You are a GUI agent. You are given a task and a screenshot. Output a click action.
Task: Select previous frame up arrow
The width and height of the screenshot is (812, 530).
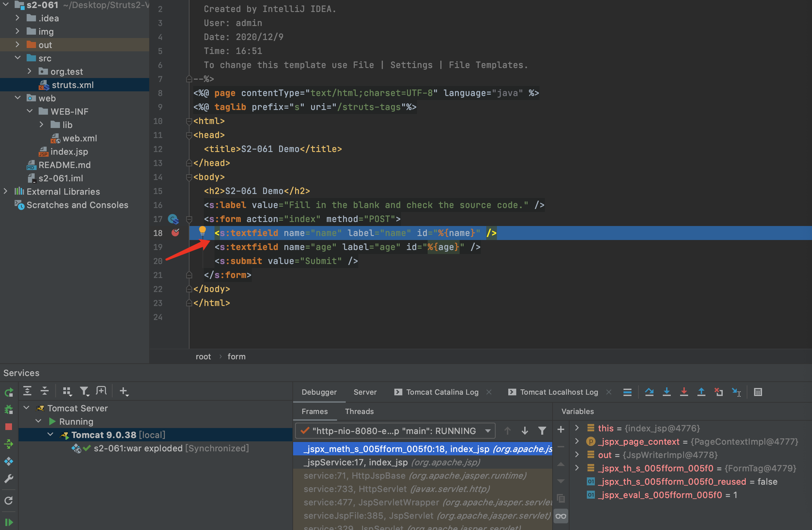click(x=507, y=431)
